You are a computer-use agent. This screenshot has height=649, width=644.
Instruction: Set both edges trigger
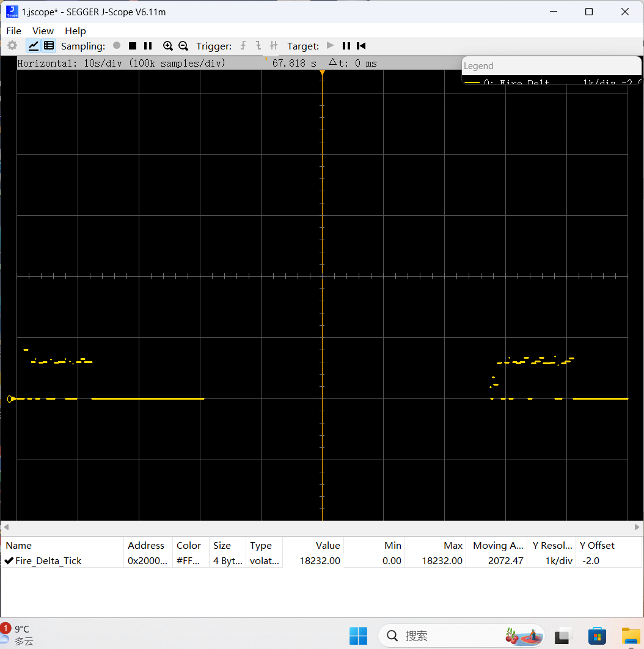(x=274, y=46)
